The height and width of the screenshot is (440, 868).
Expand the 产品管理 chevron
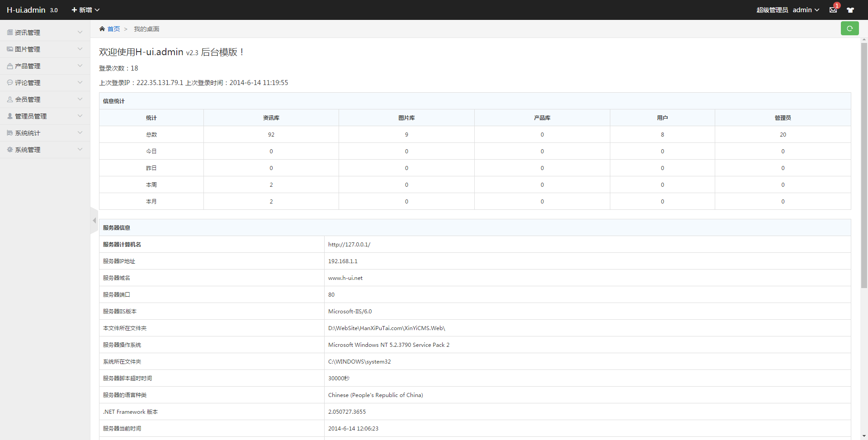pos(80,66)
